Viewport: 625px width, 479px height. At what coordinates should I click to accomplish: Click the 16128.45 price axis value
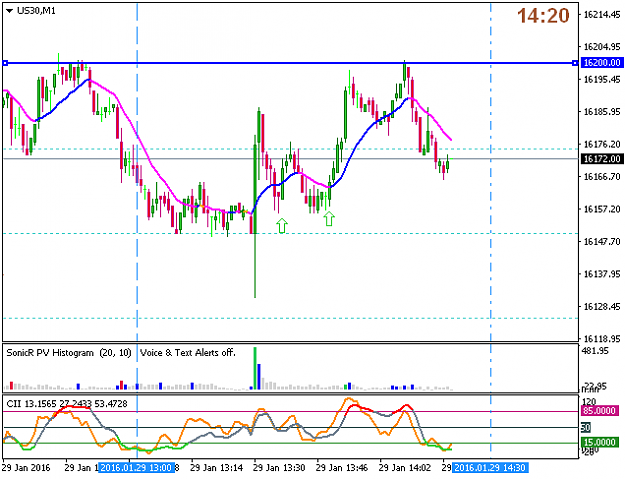pos(602,306)
